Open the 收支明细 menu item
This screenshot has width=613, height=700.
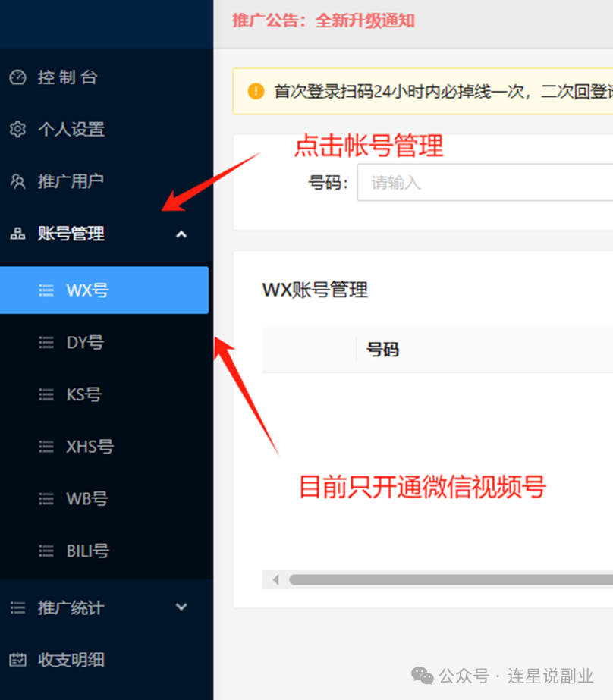point(71,659)
